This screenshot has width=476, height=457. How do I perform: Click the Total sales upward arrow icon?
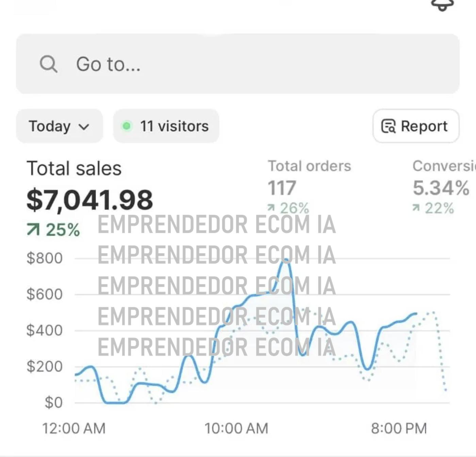click(33, 230)
